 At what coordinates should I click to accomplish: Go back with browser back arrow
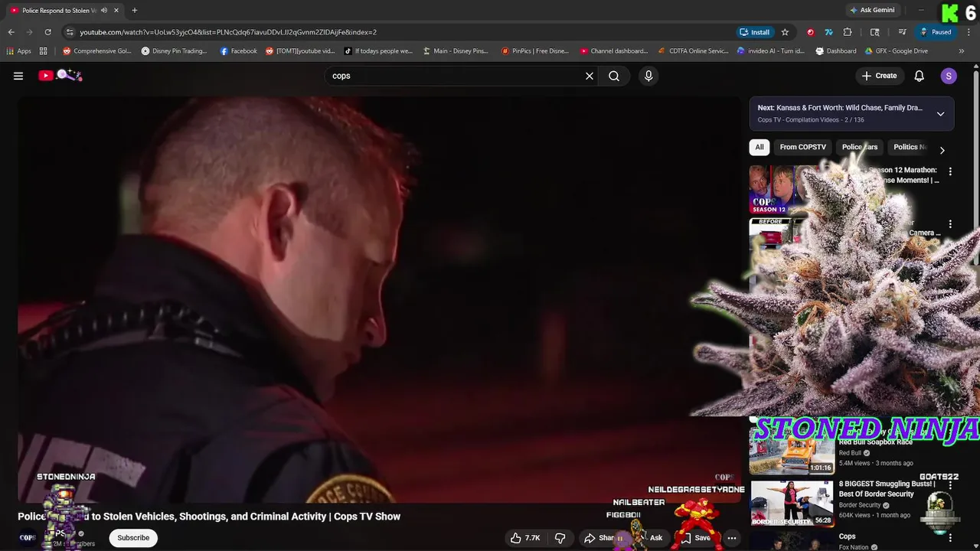[x=11, y=32]
